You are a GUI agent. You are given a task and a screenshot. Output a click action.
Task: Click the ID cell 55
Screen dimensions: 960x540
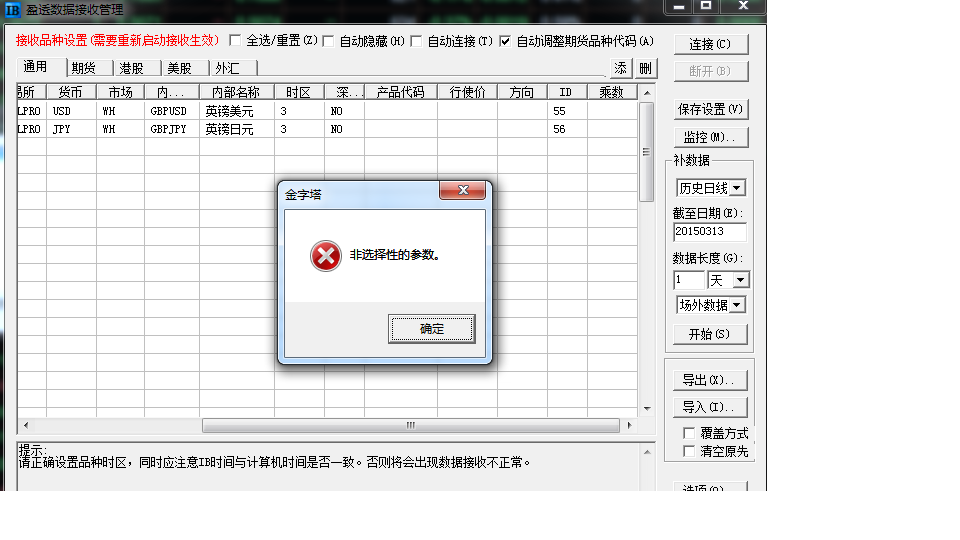point(568,111)
